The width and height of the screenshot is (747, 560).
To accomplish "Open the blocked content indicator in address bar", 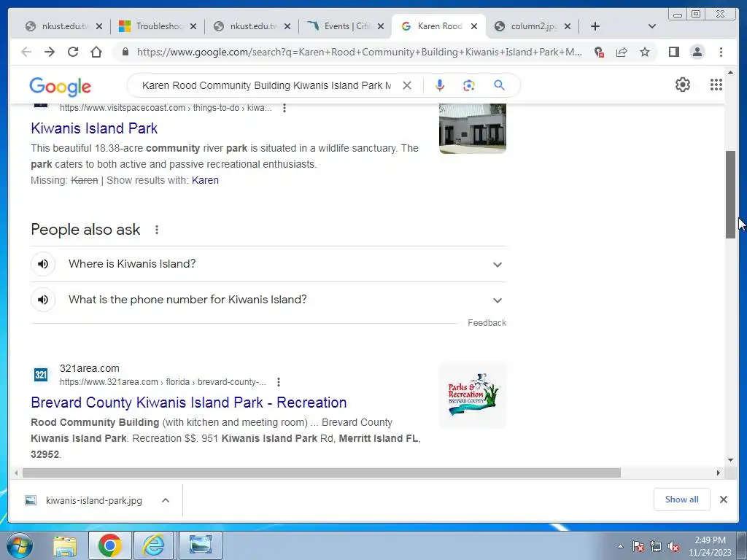I will [599, 52].
